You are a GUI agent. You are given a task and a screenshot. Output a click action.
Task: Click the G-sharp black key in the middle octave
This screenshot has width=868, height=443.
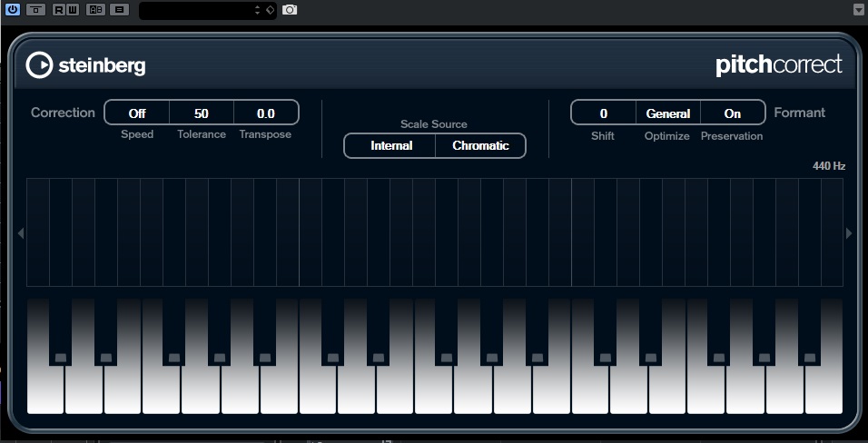point(491,332)
